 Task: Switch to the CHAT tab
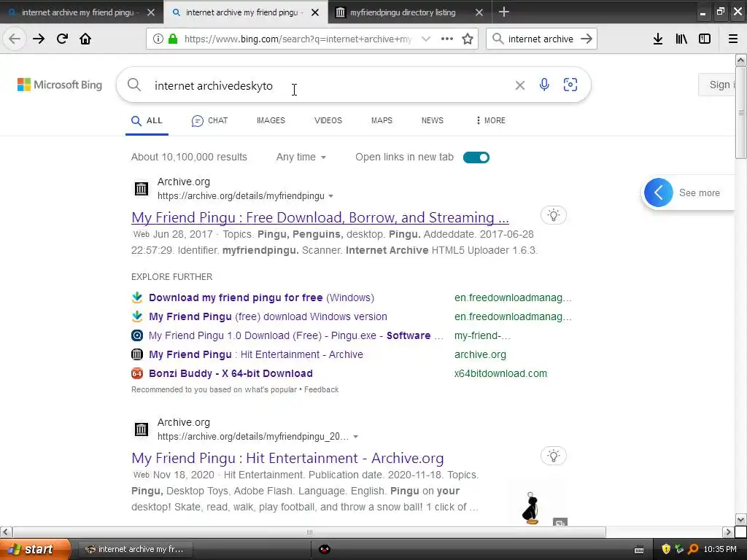point(209,120)
